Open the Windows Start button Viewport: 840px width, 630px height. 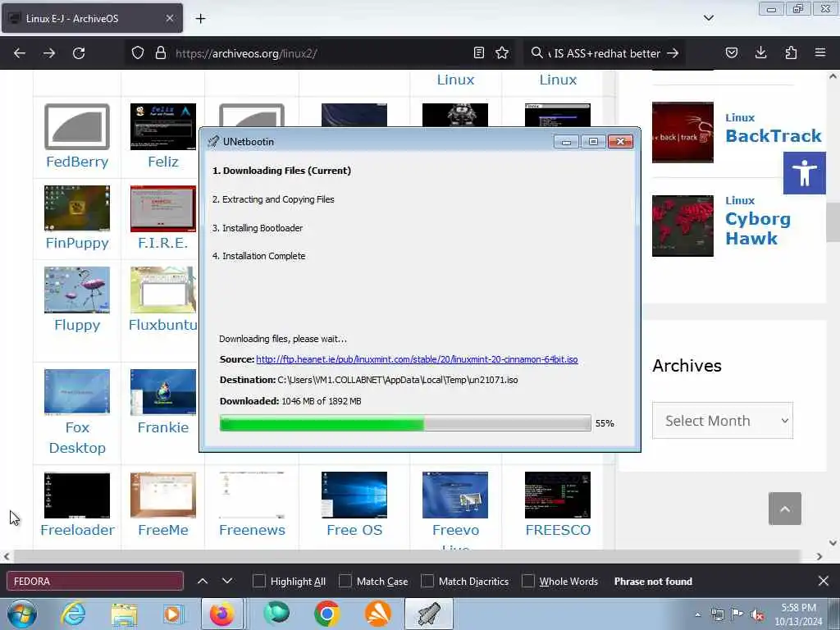coord(22,614)
